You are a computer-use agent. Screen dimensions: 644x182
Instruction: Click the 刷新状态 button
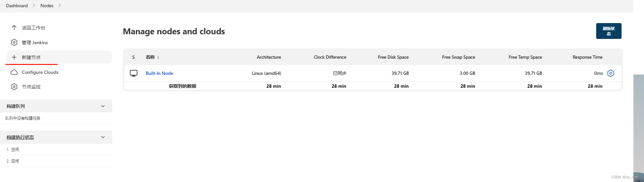609,31
